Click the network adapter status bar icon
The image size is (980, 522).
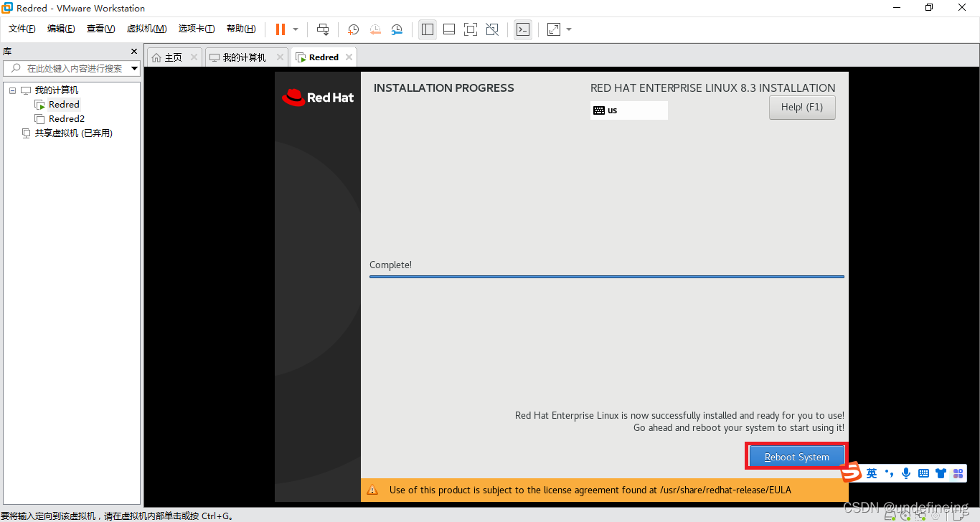pos(920,514)
